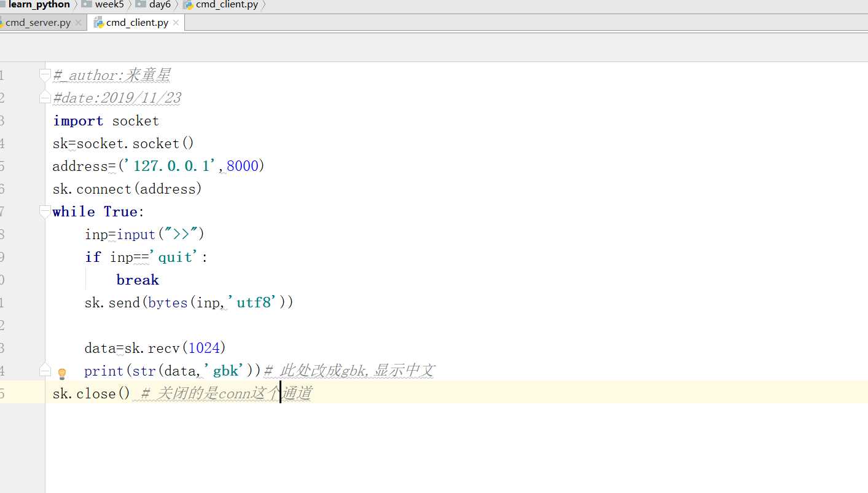Viewport: 868px width, 493px height.
Task: Click the week5 folder icon in breadcrumb
Action: pyautogui.click(x=87, y=4)
